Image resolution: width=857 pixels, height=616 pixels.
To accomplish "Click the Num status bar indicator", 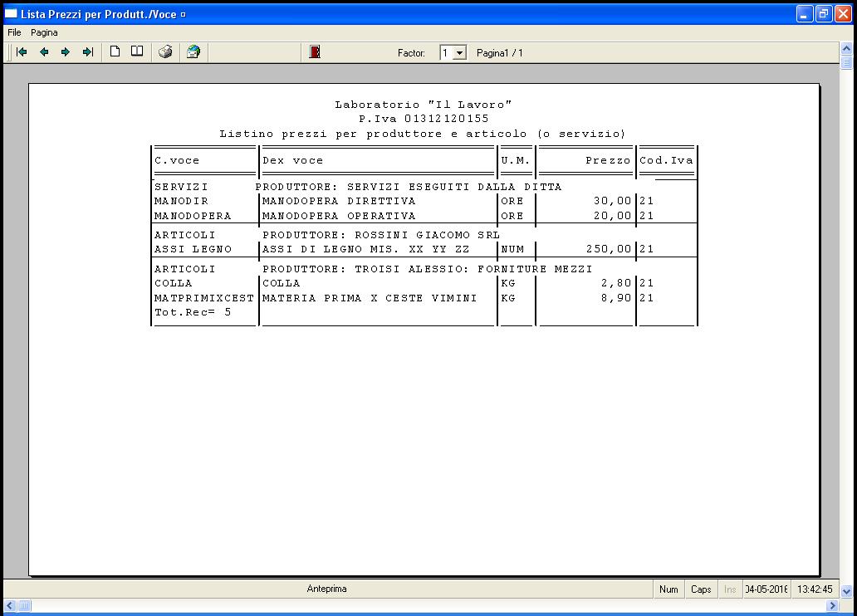I will (x=668, y=589).
